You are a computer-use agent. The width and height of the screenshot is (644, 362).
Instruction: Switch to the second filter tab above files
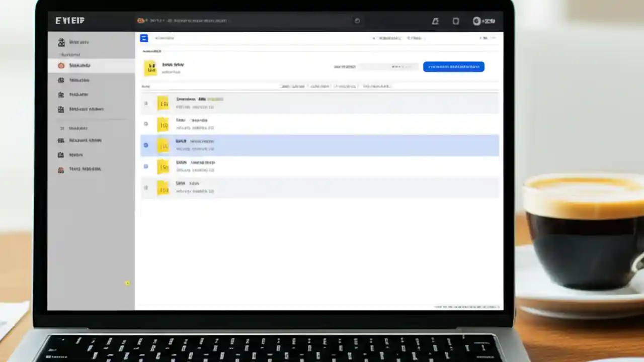[320, 86]
